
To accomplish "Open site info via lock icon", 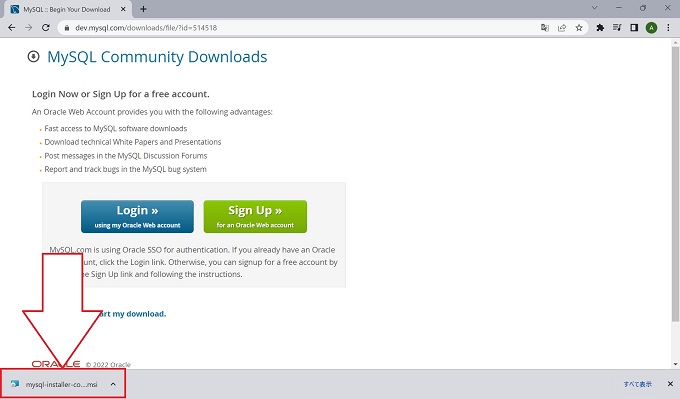I will 66,28.
